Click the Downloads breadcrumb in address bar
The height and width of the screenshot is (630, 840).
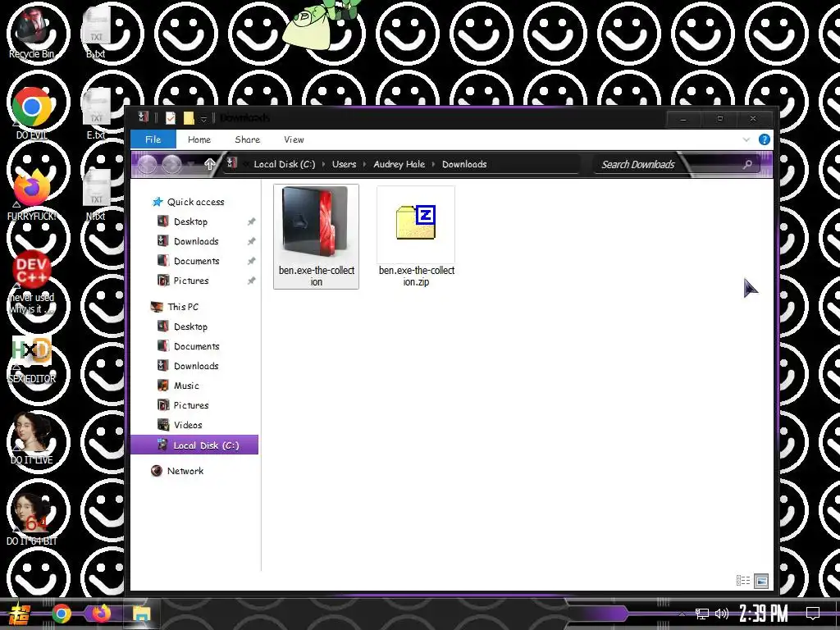tap(464, 164)
